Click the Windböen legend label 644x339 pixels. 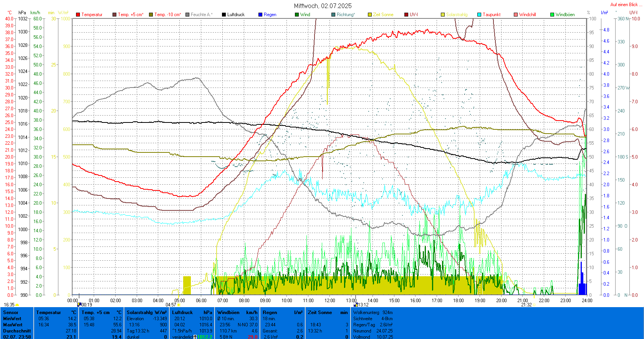[x=565, y=15]
